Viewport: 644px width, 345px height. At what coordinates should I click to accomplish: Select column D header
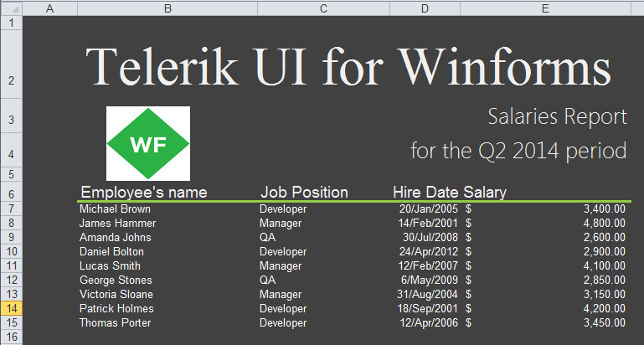coord(425,8)
